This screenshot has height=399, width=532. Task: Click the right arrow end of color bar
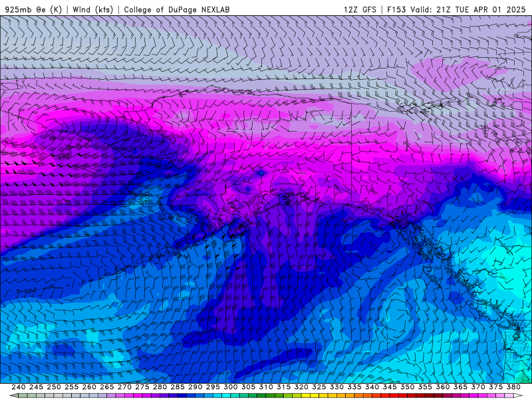tap(518, 396)
